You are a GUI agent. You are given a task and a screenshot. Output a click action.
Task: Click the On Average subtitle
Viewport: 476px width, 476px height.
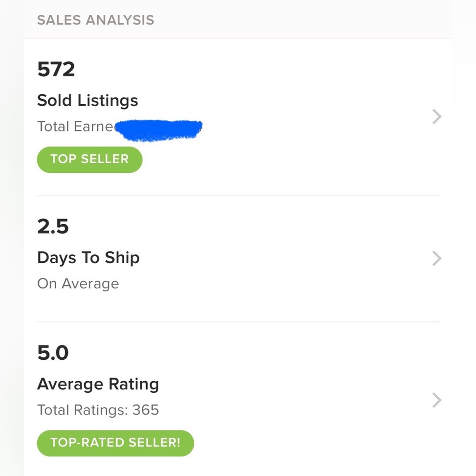click(x=78, y=284)
